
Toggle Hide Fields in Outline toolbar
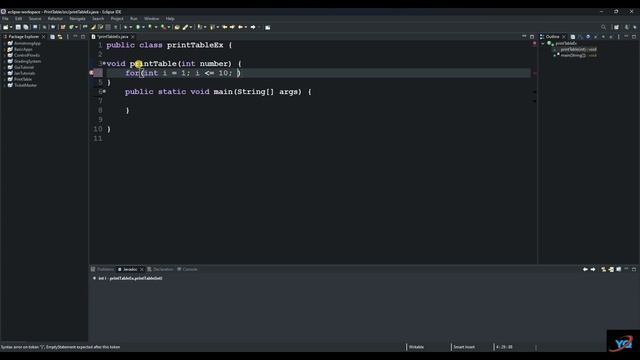pos(588,37)
